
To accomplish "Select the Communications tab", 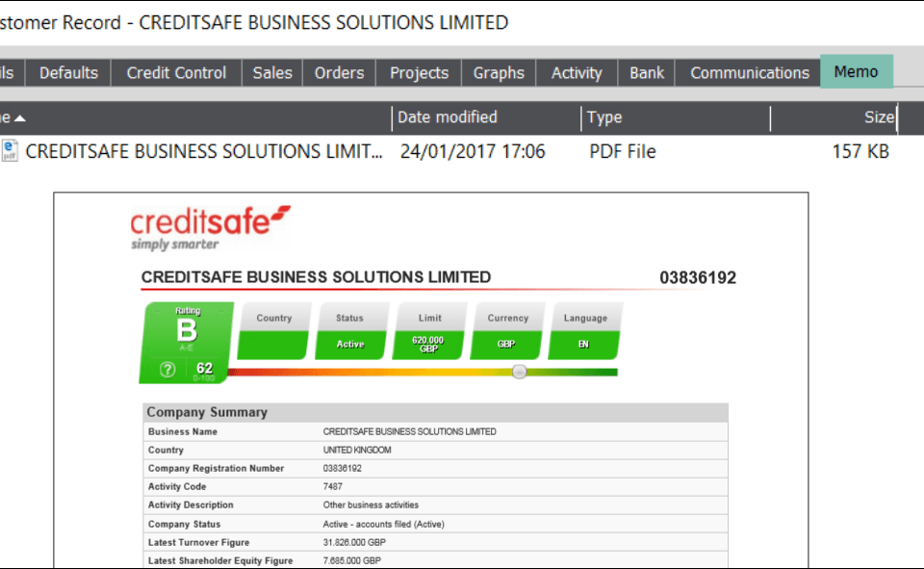I will tap(750, 72).
